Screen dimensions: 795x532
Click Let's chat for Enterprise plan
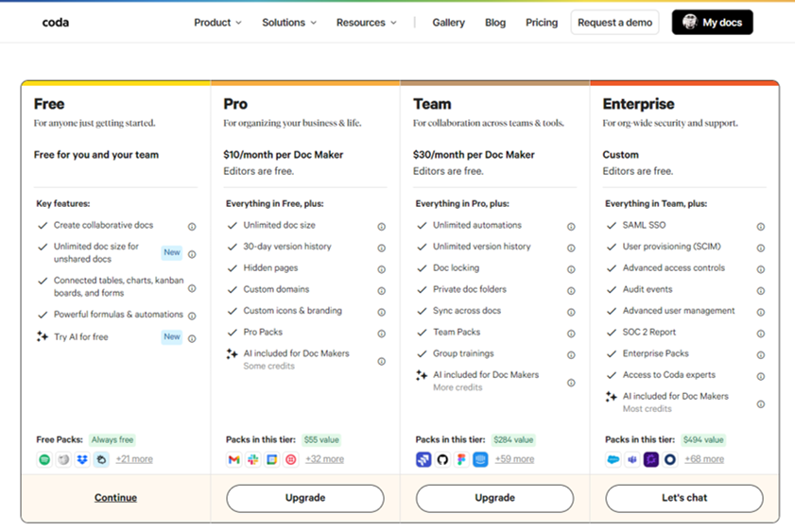tap(684, 498)
